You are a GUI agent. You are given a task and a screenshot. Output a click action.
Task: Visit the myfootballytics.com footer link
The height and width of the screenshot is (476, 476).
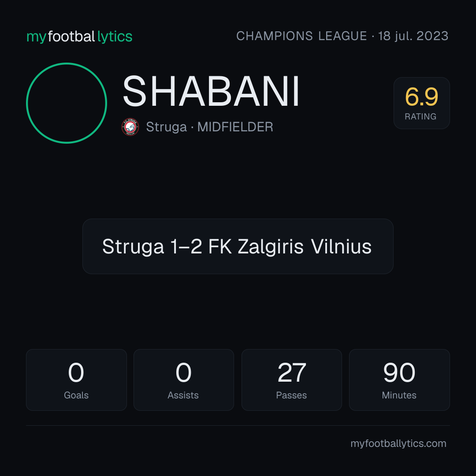tap(398, 443)
